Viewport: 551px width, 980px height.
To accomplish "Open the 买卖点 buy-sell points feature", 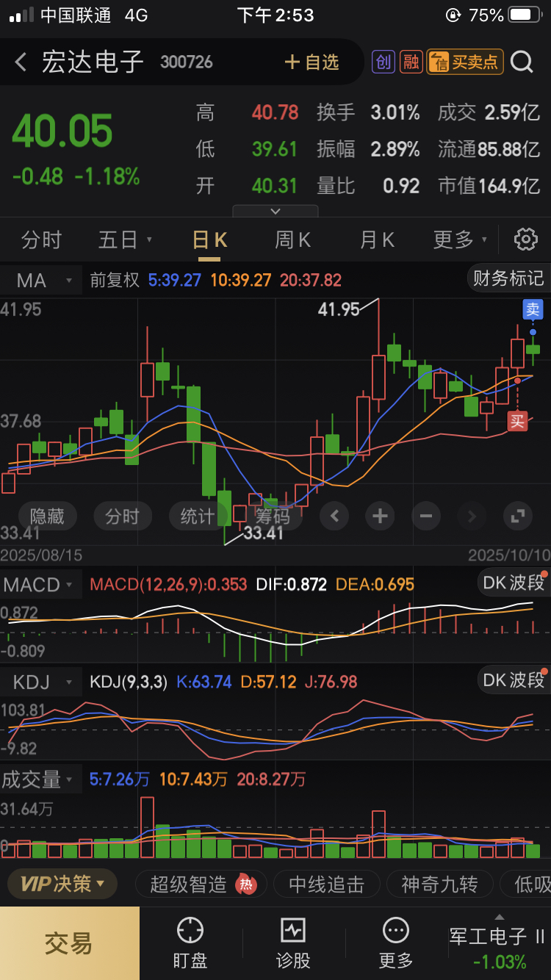I will coord(464,62).
